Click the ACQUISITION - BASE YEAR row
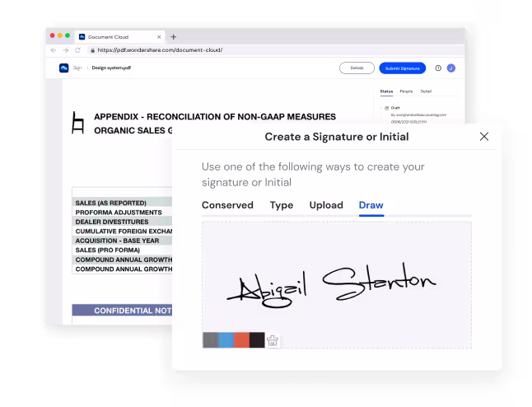Viewport: 532px width, 407px height. tap(122, 241)
